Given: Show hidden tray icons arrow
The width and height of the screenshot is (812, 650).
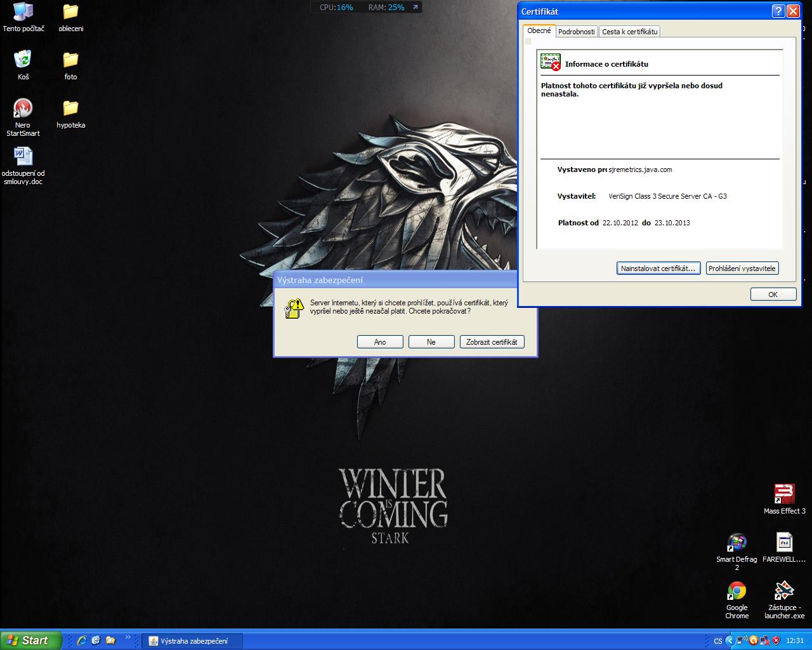Looking at the screenshot, I should pos(729,640).
